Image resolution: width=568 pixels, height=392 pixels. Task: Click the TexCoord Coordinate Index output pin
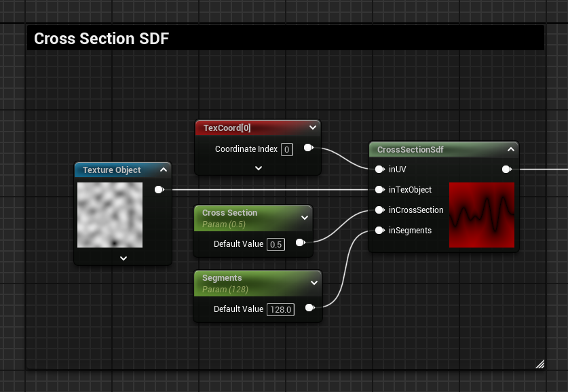[x=308, y=148]
